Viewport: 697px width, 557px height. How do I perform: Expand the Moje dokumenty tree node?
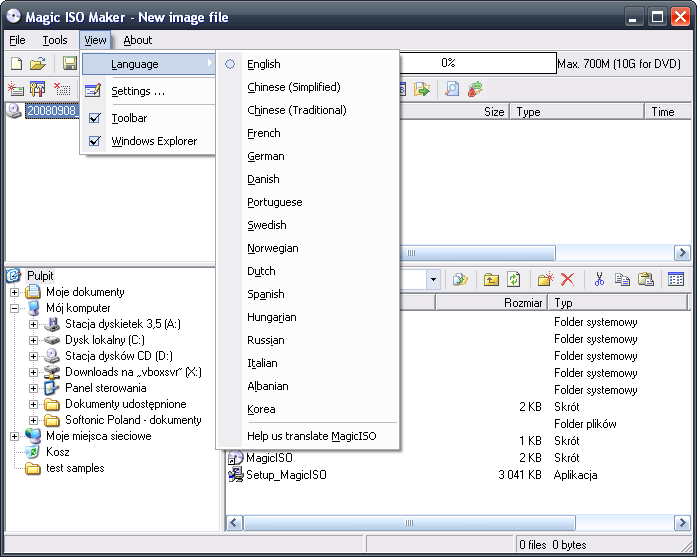pos(14,292)
